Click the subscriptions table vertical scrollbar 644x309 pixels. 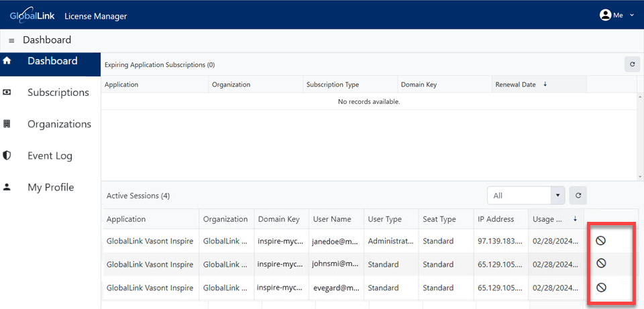[x=640, y=136]
